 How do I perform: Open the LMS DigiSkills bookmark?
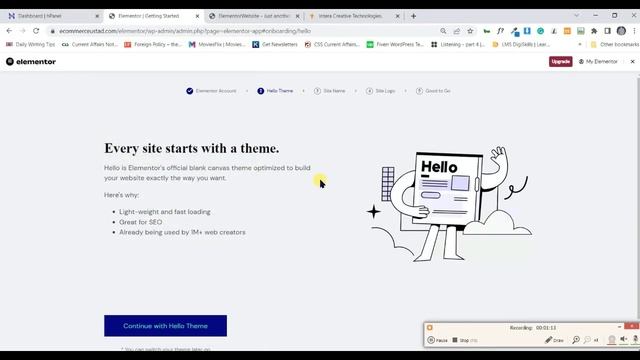pos(521,44)
